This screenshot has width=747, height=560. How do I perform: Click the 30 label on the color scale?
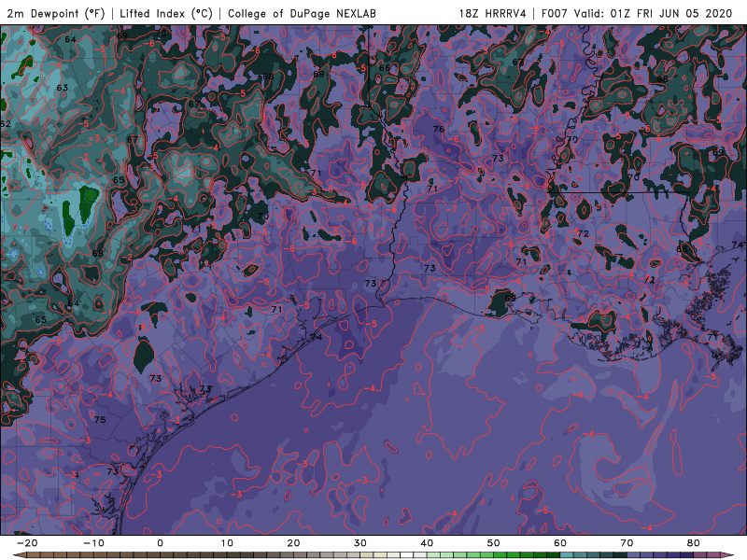click(360, 543)
